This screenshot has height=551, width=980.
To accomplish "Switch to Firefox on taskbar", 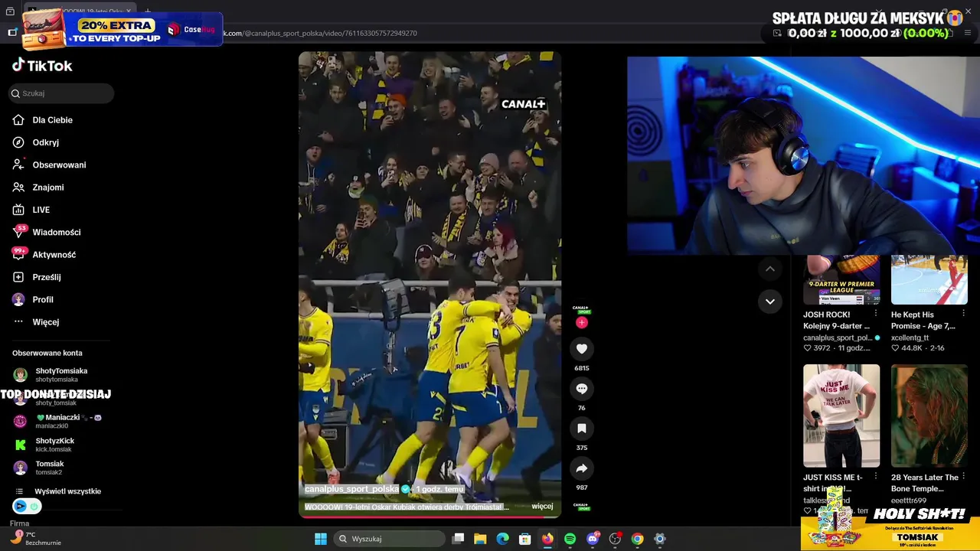I will [547, 539].
